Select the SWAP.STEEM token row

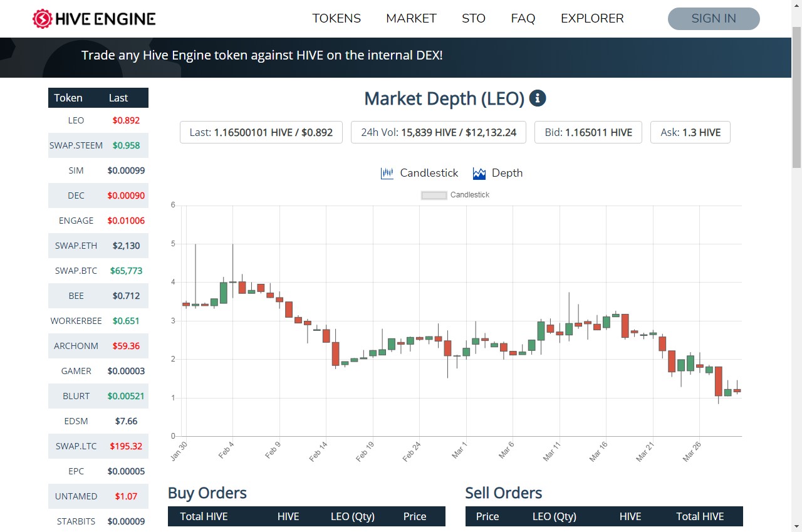[98, 145]
